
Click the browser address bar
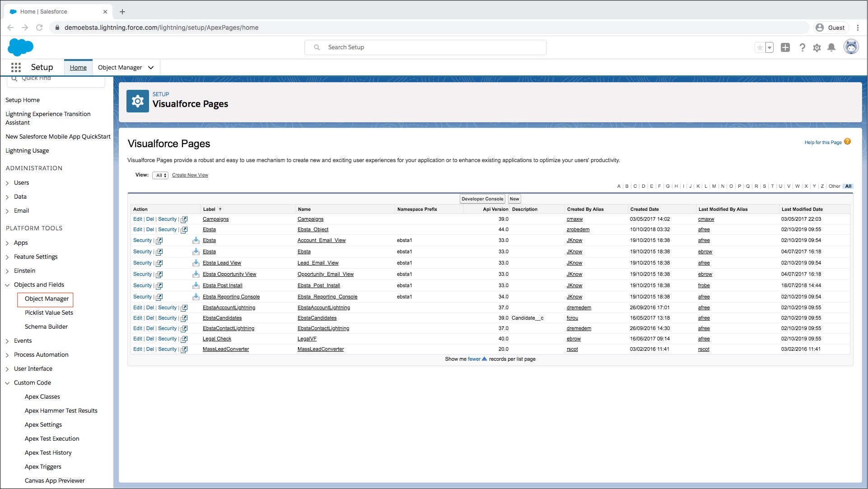click(x=429, y=28)
